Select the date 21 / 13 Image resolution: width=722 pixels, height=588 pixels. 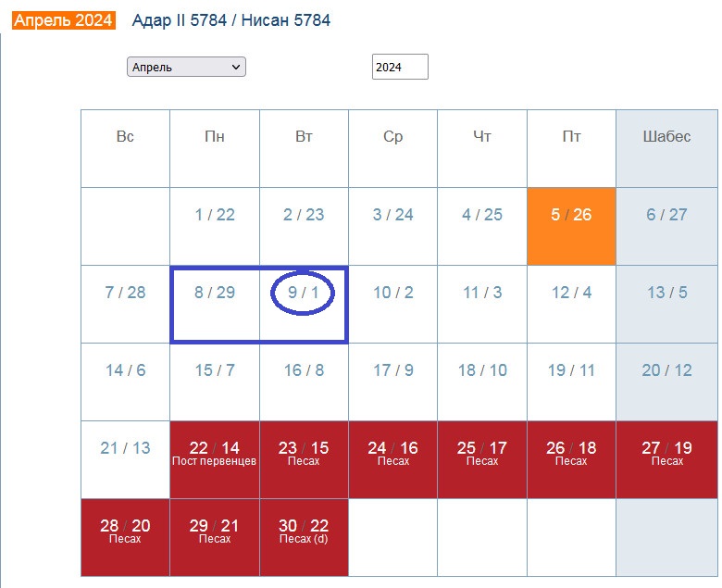(x=125, y=448)
